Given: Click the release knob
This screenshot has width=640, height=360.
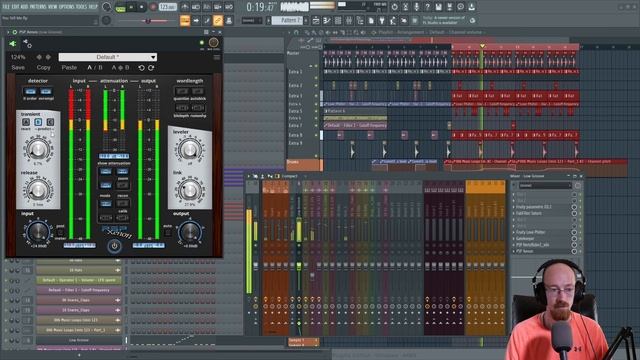Looking at the screenshot, I should [38, 190].
